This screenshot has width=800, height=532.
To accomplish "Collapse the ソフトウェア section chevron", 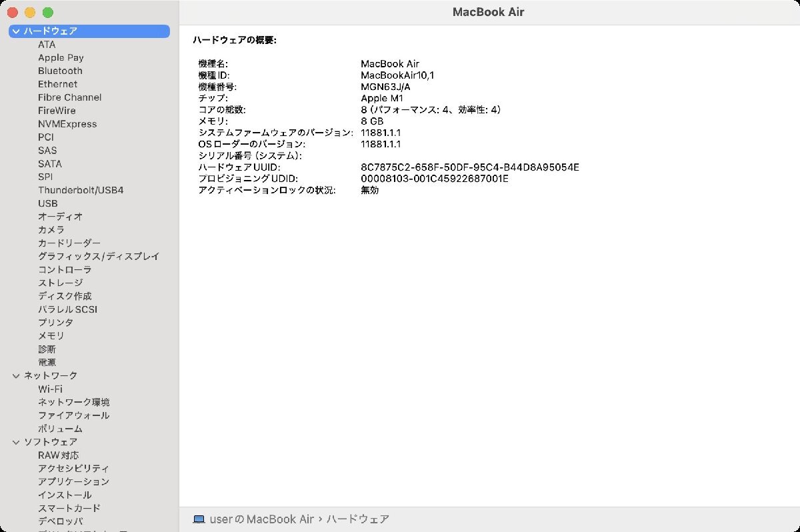I will tap(16, 442).
